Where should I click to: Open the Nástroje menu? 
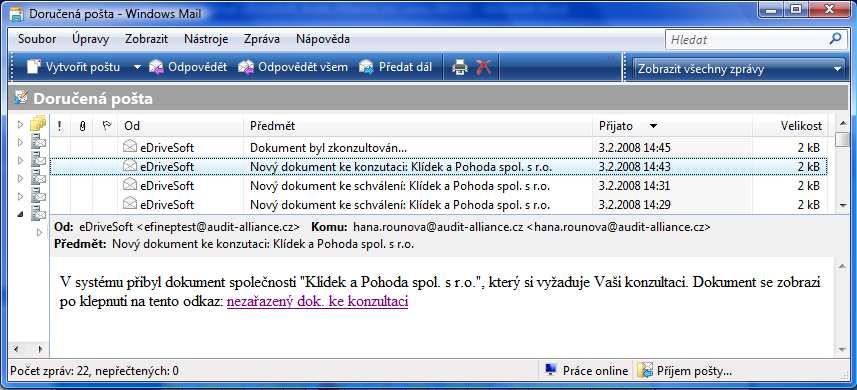click(x=206, y=39)
